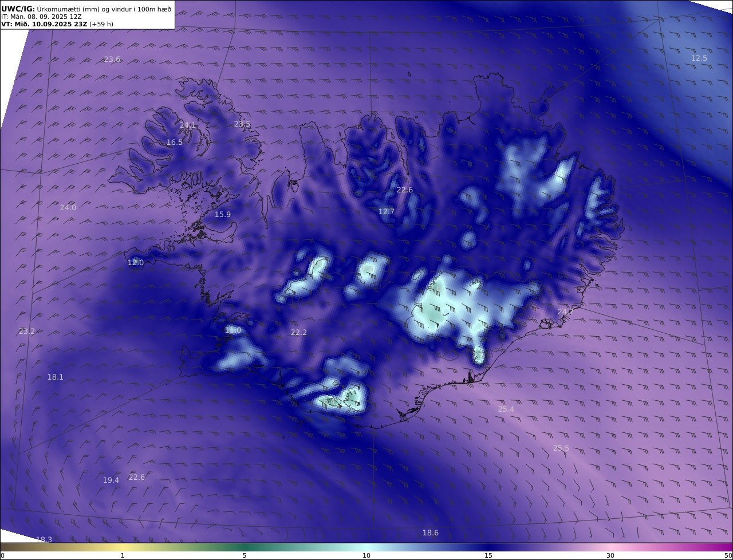Click the UWC/IG map title line
Screen dimensions: 733x560
[x=87, y=9]
